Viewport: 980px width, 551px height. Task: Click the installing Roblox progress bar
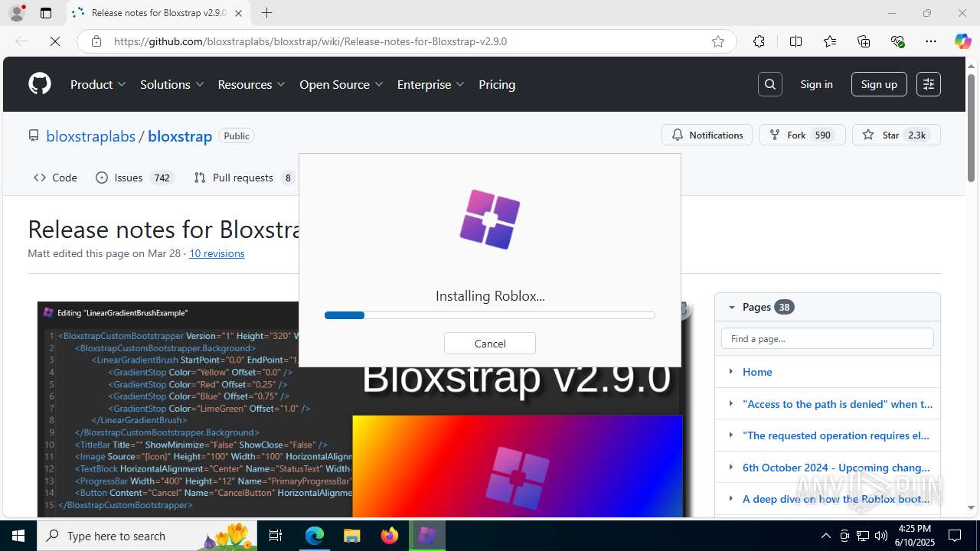pos(490,315)
